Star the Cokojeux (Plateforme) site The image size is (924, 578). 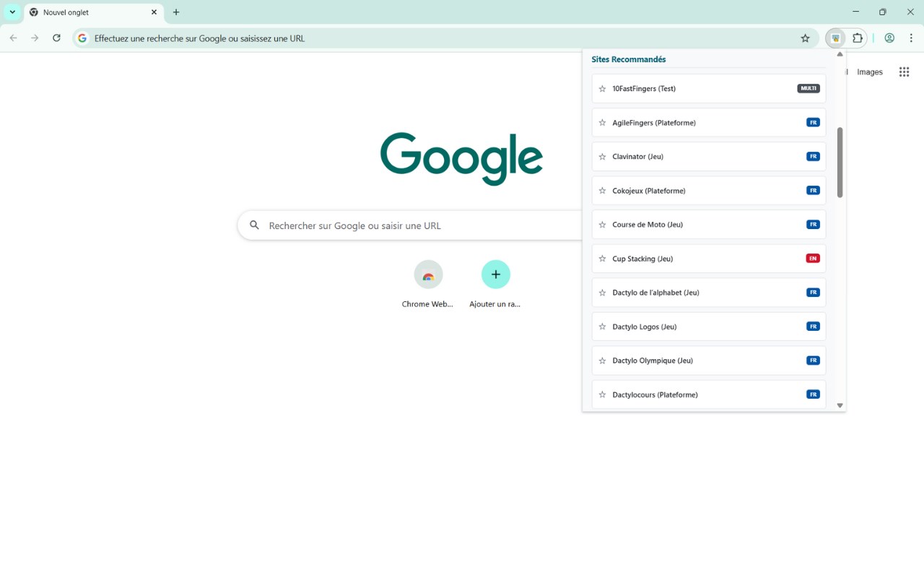point(602,191)
